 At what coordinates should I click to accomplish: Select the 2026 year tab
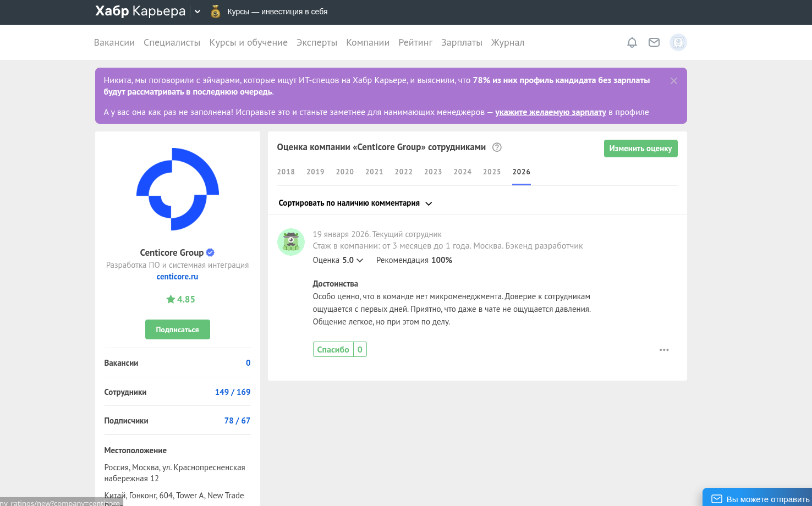(x=522, y=172)
